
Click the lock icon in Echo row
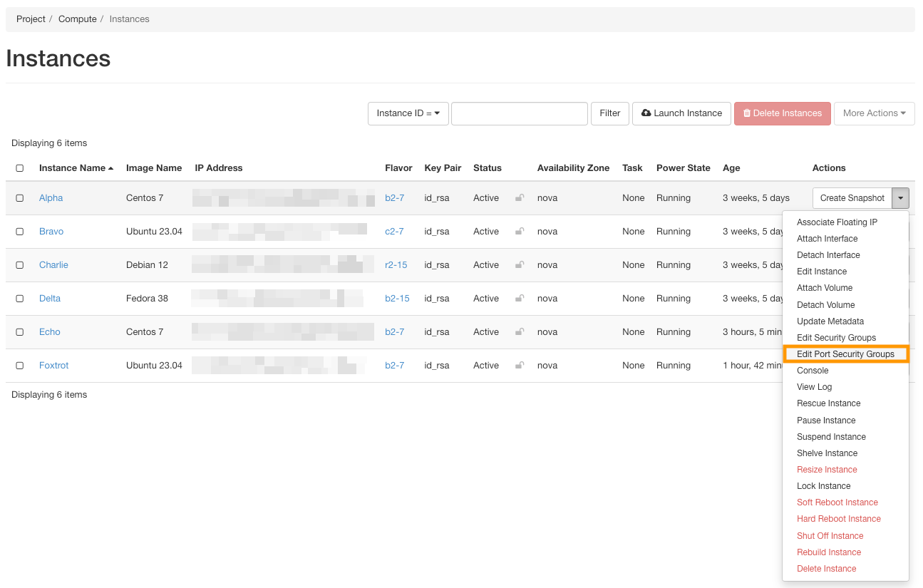pyautogui.click(x=520, y=332)
